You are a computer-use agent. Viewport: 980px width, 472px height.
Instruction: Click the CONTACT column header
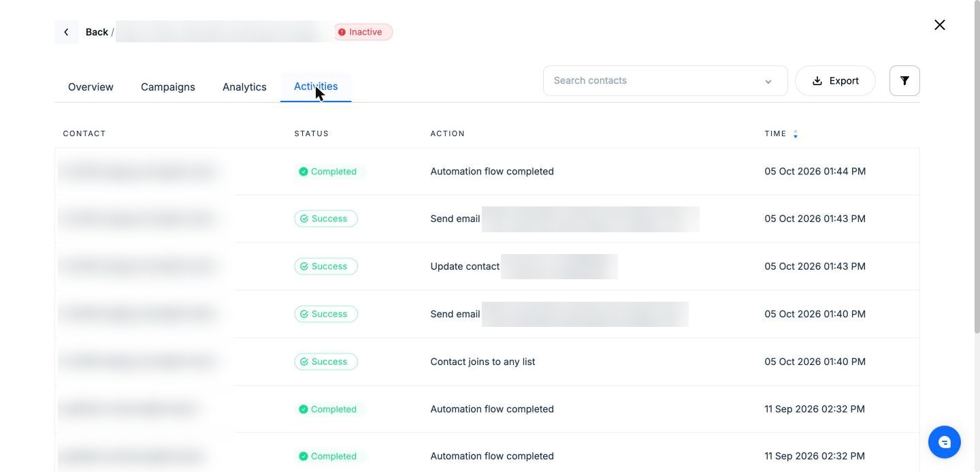click(x=84, y=133)
